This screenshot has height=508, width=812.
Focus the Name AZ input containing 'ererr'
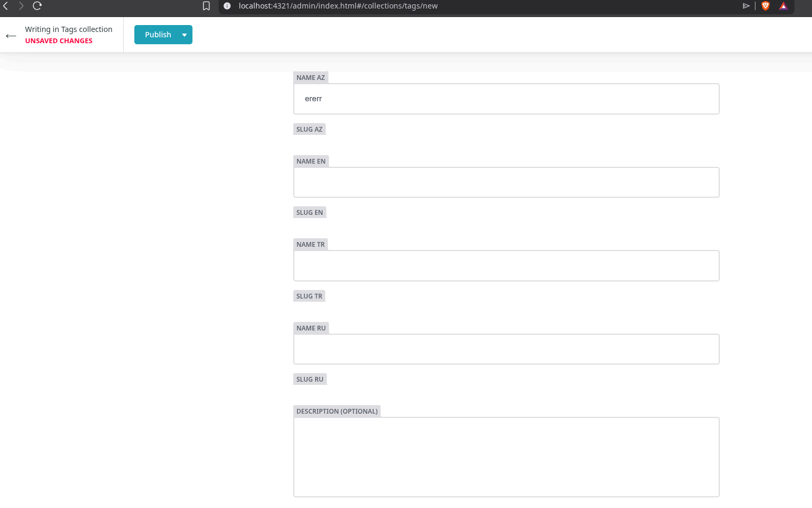[x=506, y=99]
